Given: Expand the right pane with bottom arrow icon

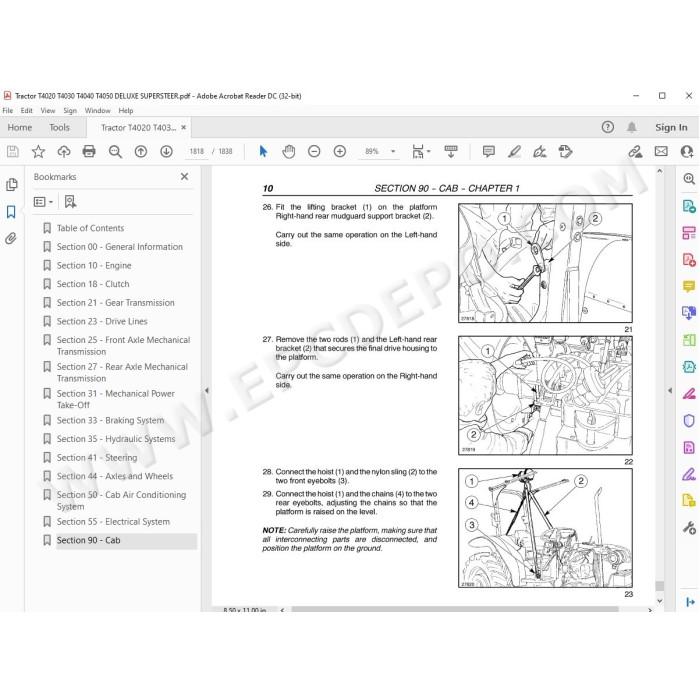Looking at the screenshot, I should [x=690, y=602].
